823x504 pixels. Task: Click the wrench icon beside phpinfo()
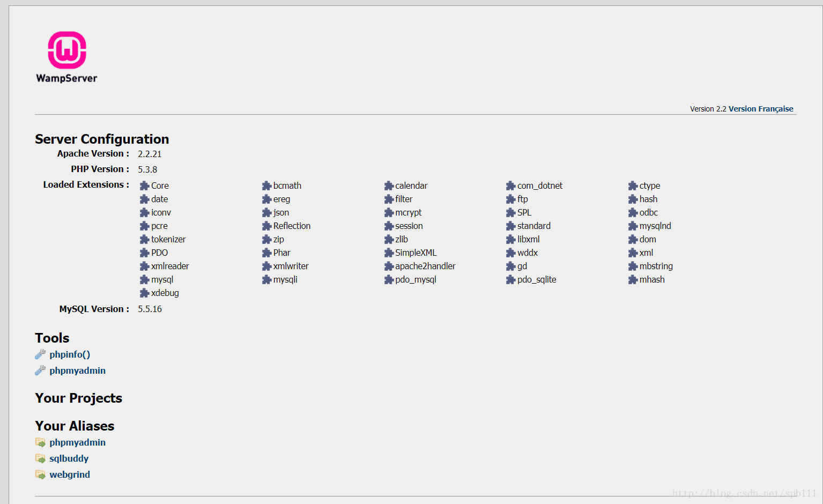tap(40, 354)
